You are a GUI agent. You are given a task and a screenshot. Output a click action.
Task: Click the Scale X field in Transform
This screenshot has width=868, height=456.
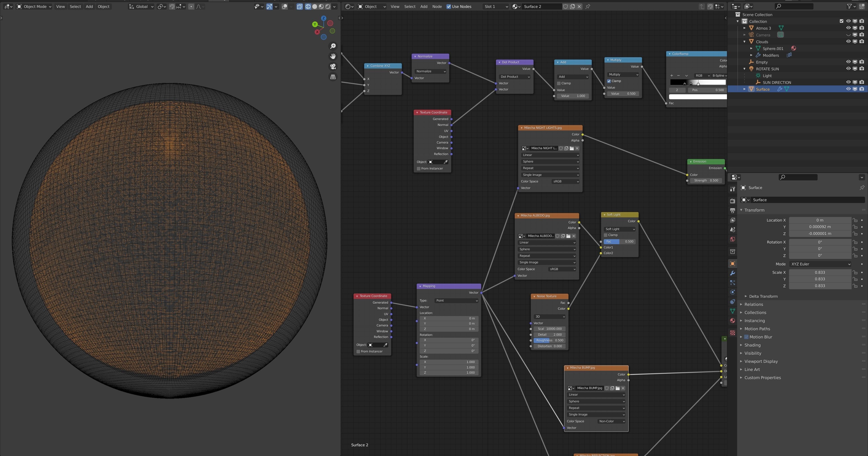(819, 272)
